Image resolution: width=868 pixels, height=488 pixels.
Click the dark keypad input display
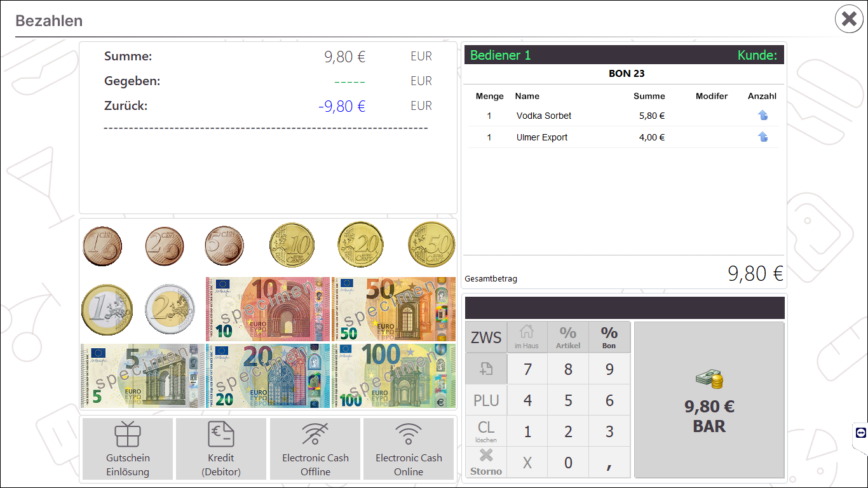tap(625, 308)
